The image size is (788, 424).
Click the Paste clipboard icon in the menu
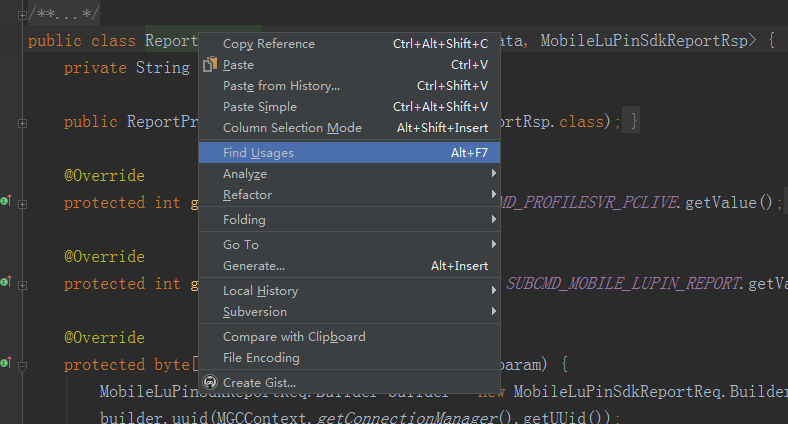click(x=209, y=65)
